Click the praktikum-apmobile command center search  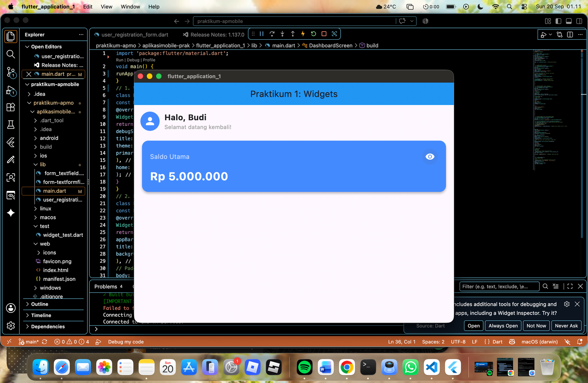click(294, 21)
